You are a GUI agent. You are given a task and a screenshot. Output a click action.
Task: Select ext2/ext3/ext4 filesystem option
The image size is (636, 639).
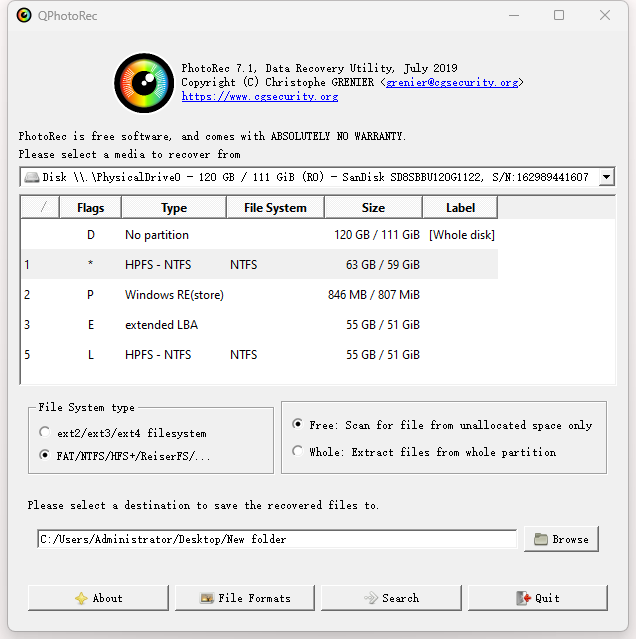pos(44,432)
